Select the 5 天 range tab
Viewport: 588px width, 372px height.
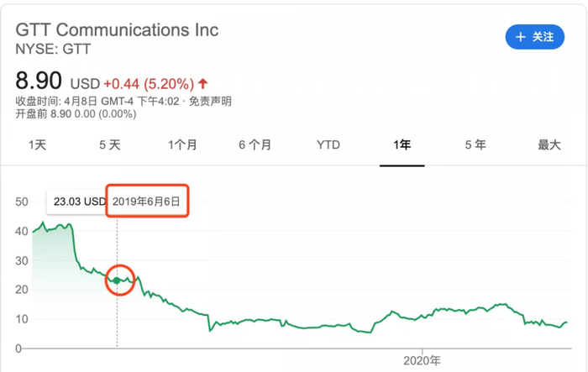(110, 144)
